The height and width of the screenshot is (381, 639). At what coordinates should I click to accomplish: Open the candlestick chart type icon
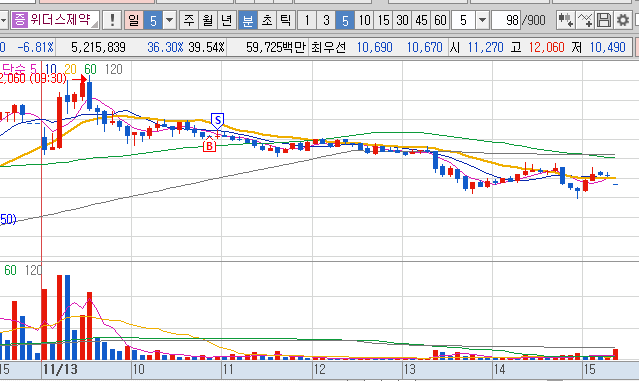566,20
